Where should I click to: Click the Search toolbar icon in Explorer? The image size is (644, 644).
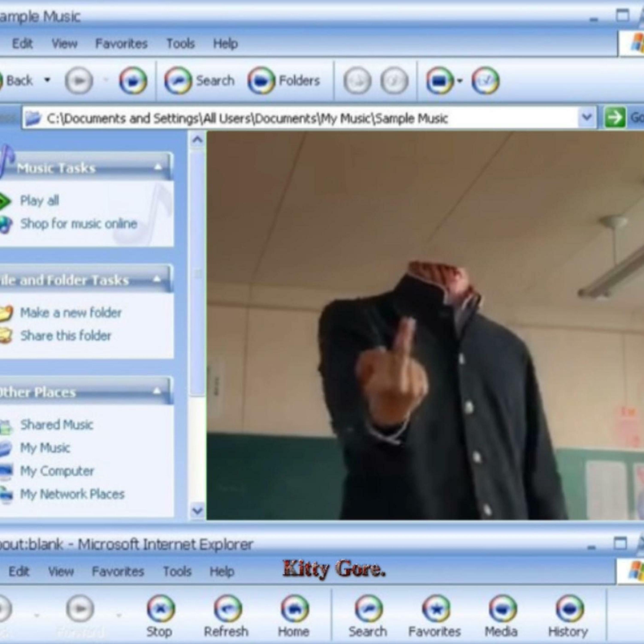pyautogui.click(x=178, y=81)
